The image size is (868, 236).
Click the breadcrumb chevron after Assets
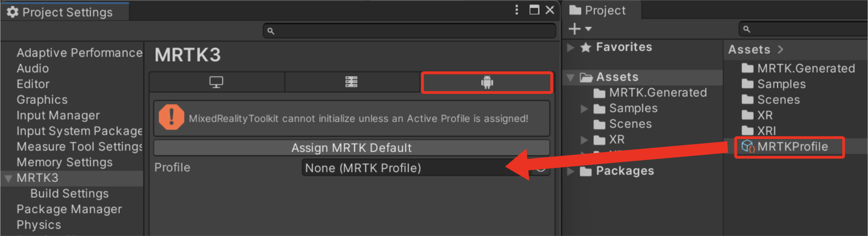pos(780,49)
